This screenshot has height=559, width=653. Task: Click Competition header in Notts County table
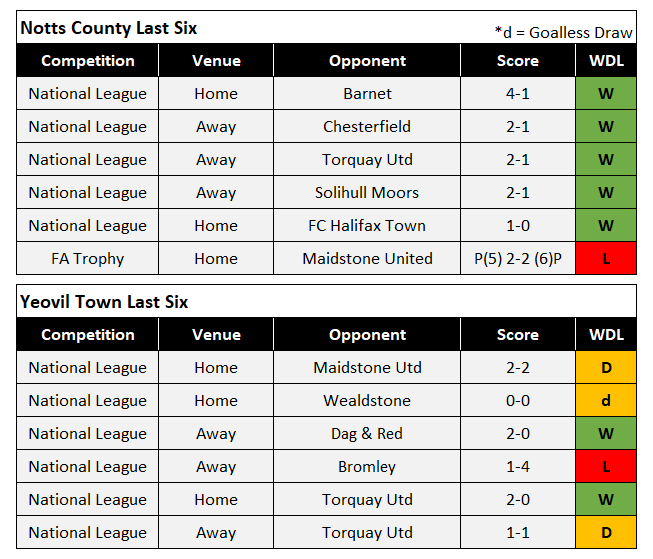tap(88, 61)
